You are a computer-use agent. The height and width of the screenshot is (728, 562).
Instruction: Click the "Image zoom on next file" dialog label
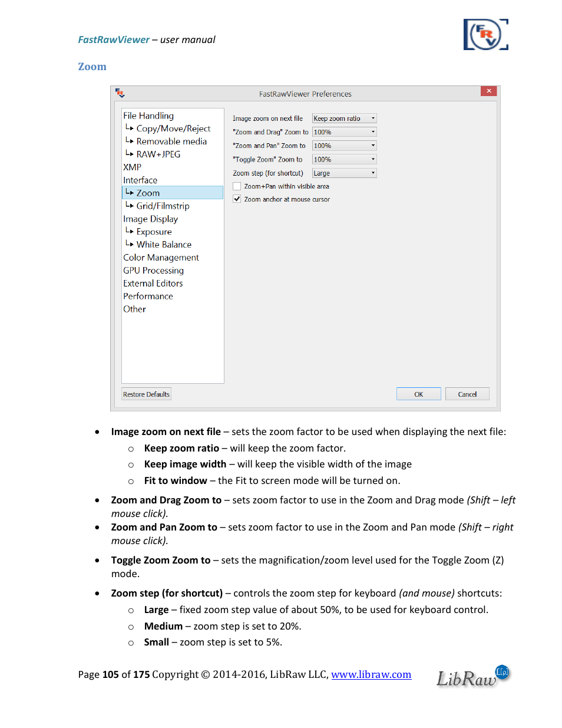(267, 118)
